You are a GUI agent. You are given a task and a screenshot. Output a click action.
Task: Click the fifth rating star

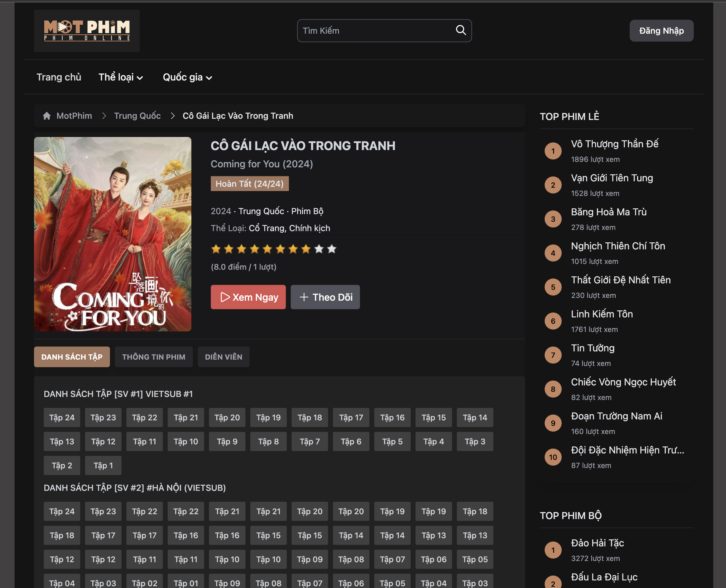click(267, 249)
